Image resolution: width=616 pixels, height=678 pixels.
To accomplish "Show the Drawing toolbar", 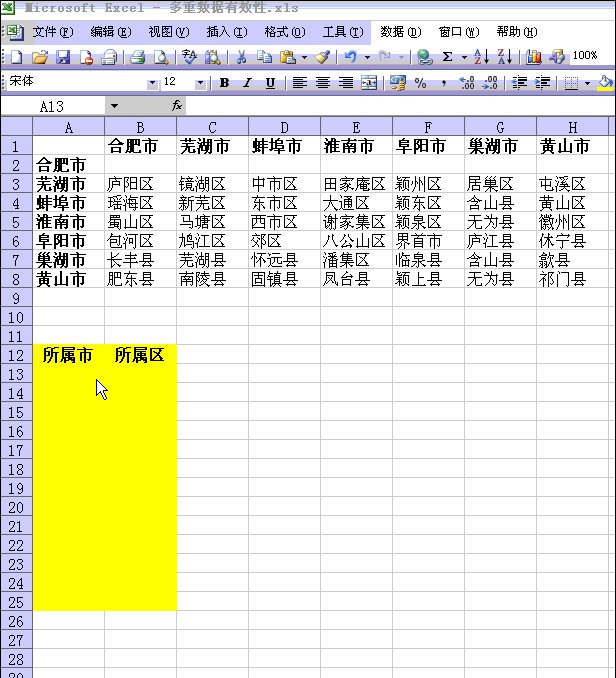I will 557,57.
